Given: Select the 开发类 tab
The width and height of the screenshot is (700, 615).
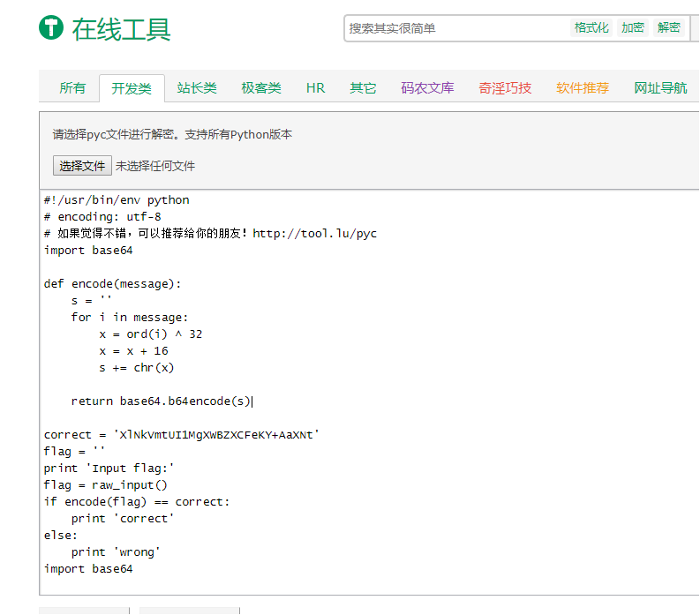Looking at the screenshot, I should pos(132,88).
